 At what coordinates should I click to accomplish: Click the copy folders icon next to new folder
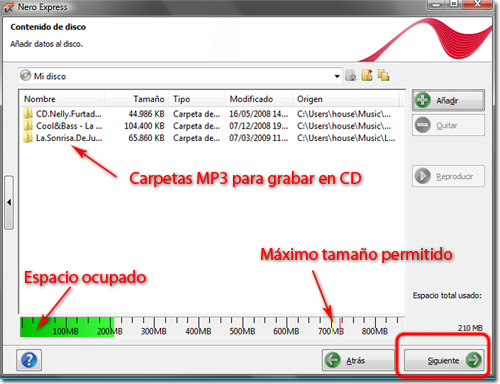[x=384, y=75]
